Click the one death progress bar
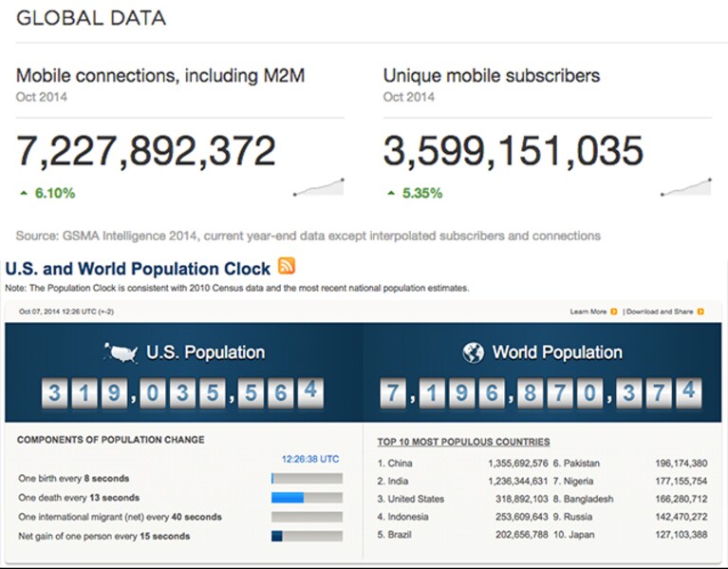 point(307,498)
